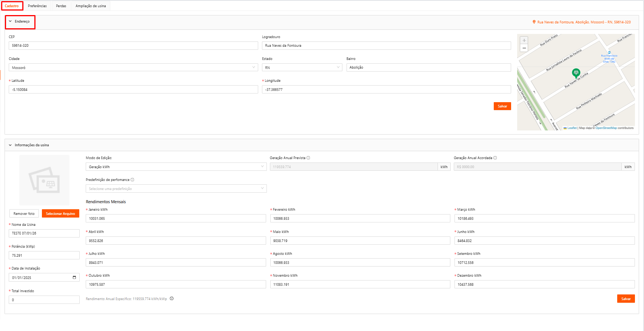Click the Rendimentos Mensais heading
Screen dimensions: 644x331
coord(106,202)
